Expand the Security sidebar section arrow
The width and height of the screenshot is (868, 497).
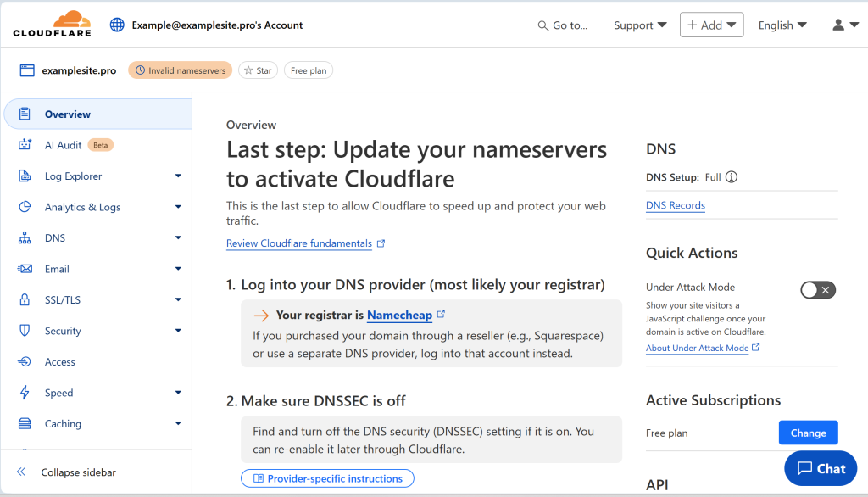(178, 331)
